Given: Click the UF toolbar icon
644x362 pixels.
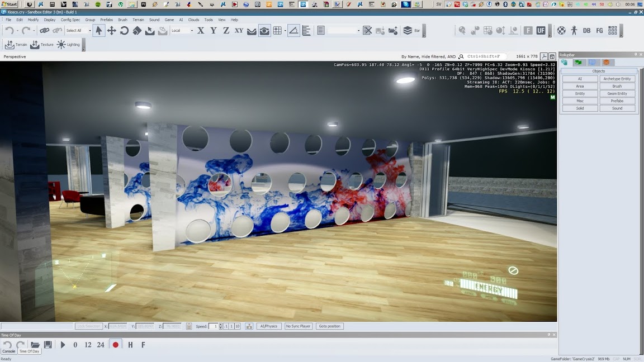Looking at the screenshot, I should 541,30.
